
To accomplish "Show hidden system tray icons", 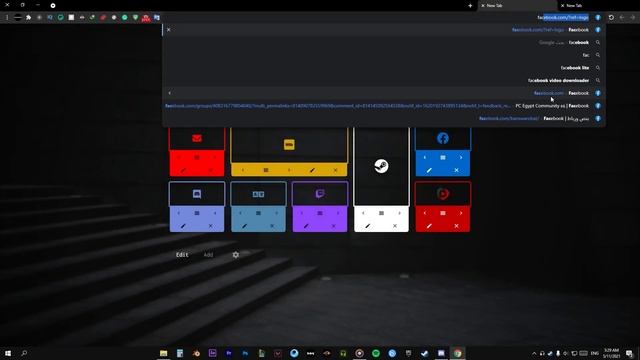I will coord(534,353).
